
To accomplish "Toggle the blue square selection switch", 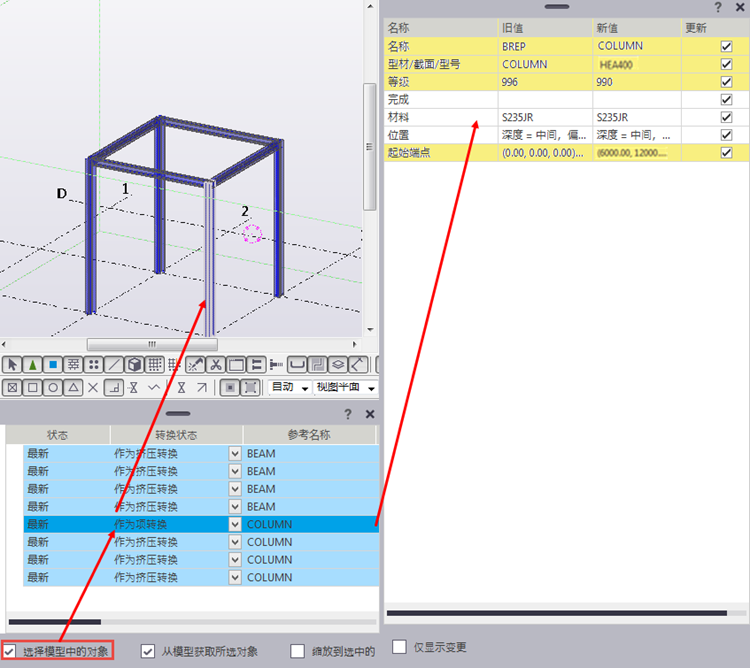I will 53,365.
